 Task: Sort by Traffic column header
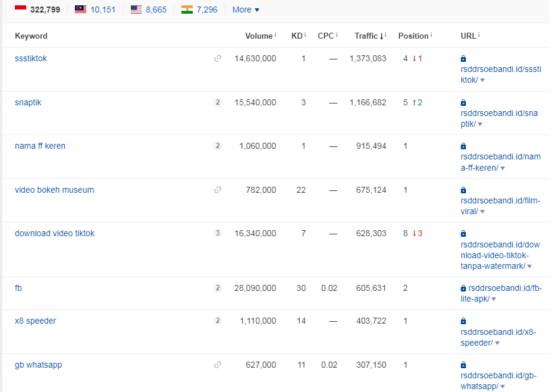[x=369, y=36]
